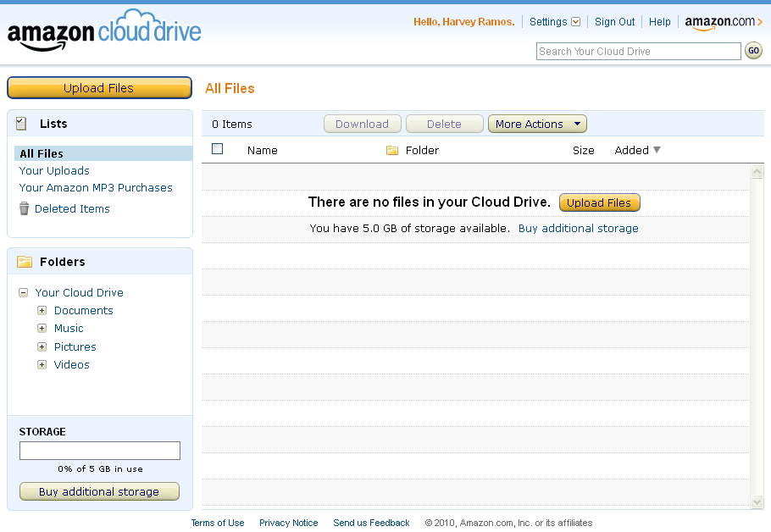Click the amazon.com logo link
This screenshot has height=532, width=771.
tap(724, 22)
